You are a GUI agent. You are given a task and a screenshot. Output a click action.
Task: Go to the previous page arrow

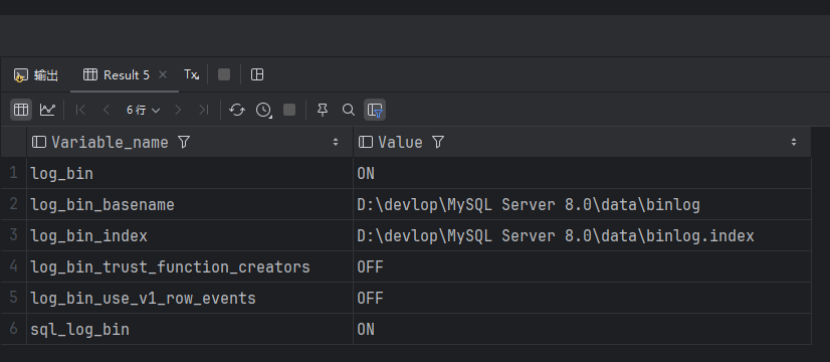click(x=106, y=110)
